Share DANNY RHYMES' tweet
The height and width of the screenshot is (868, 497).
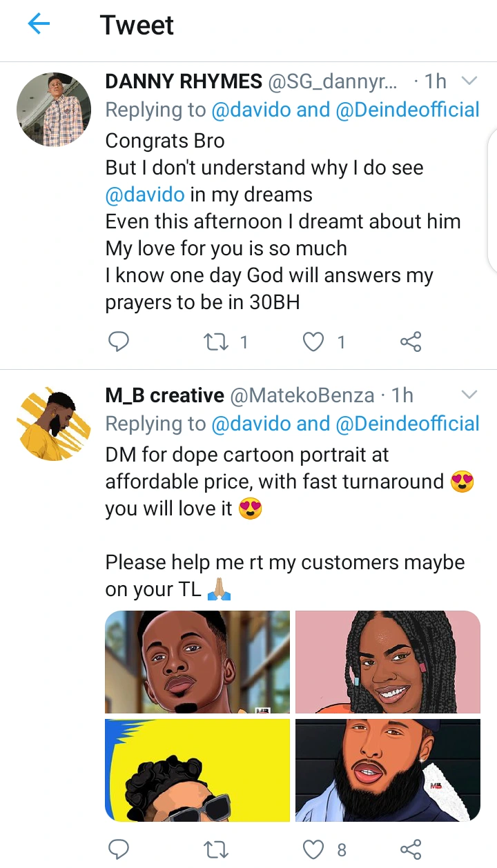(411, 341)
